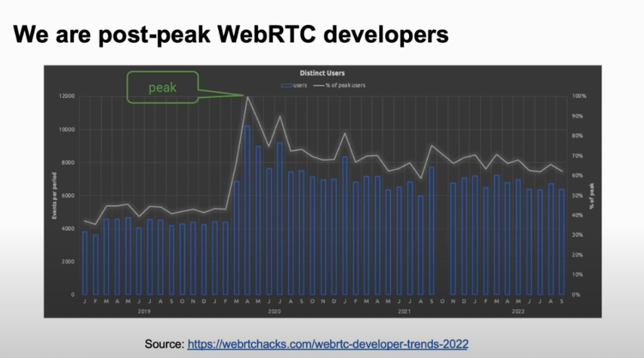Select the Events per period axis title
The image size is (644, 358).
click(x=54, y=196)
